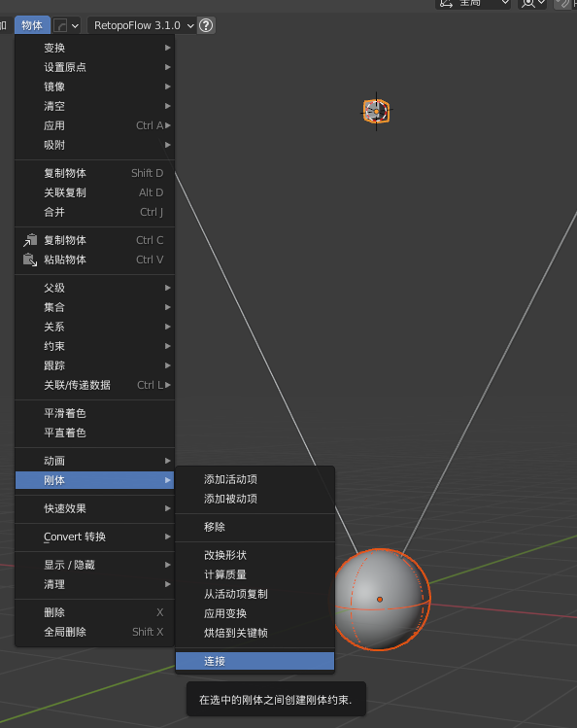Expand the 集合 submenu

click(94, 307)
